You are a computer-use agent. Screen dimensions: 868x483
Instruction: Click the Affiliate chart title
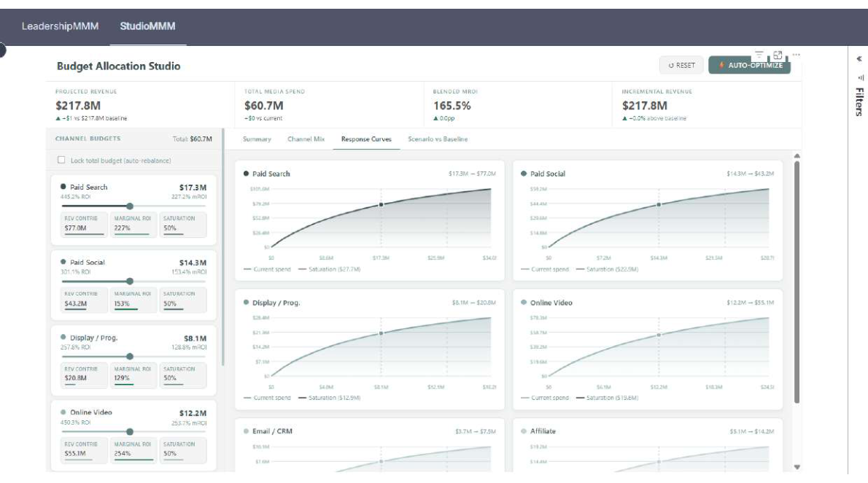coord(543,431)
